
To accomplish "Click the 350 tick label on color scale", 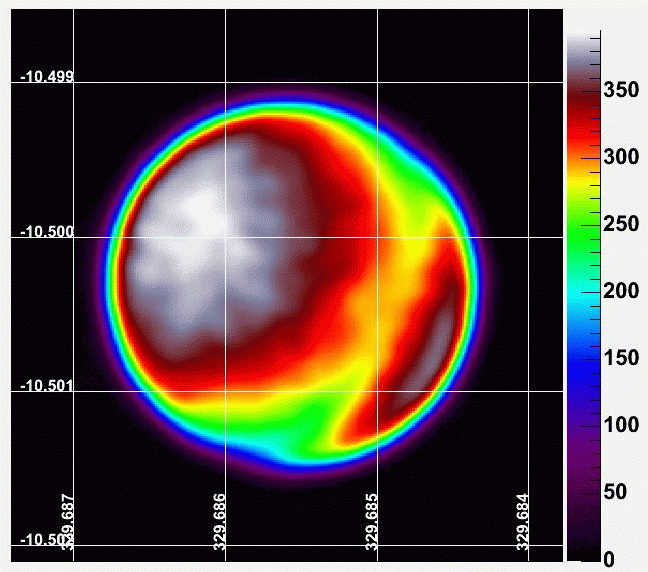I will [621, 91].
